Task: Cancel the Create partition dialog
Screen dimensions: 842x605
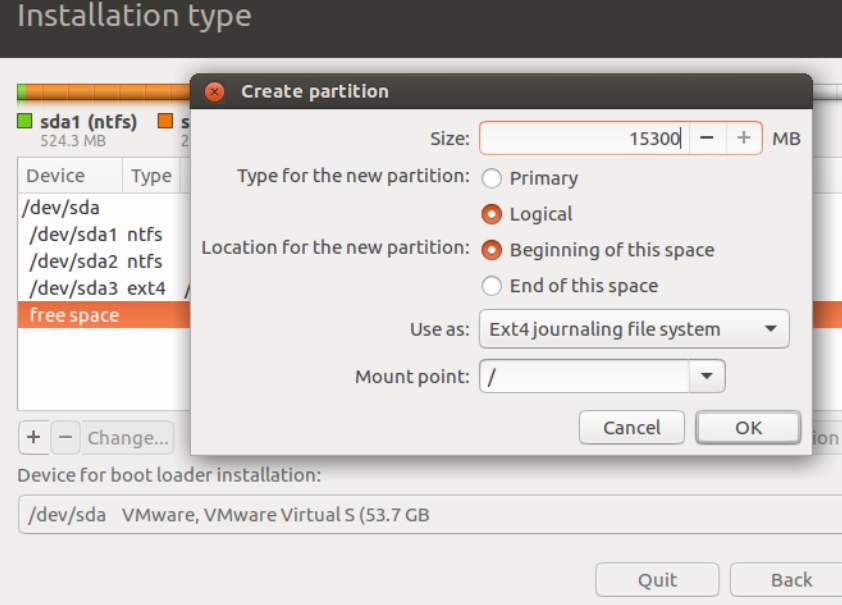Action: point(632,428)
